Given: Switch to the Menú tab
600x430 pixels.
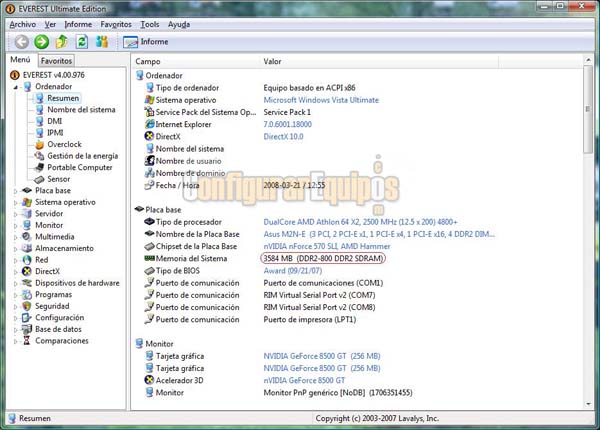Looking at the screenshot, I should click(20, 60).
